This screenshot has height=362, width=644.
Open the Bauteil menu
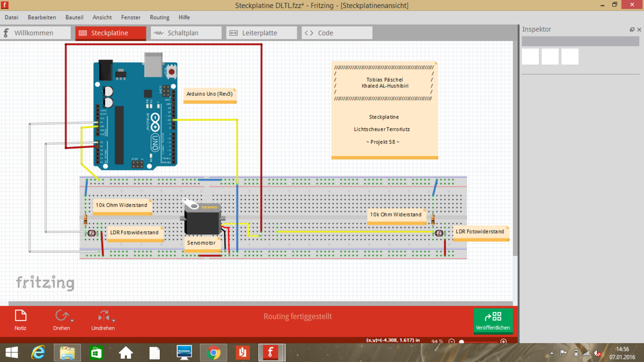[x=74, y=17]
